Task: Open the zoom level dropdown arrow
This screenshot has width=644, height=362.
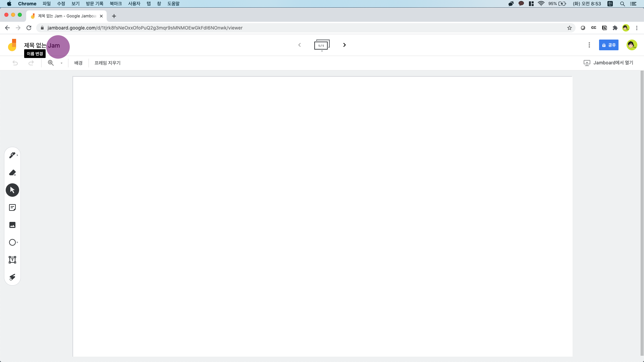Action: 61,63
